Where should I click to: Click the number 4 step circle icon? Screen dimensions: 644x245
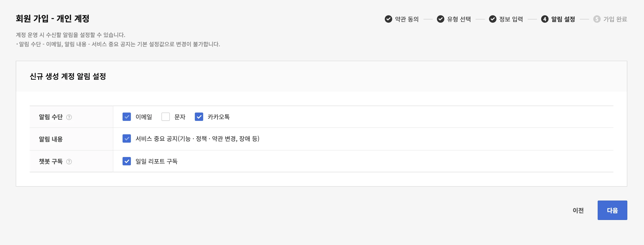click(545, 19)
